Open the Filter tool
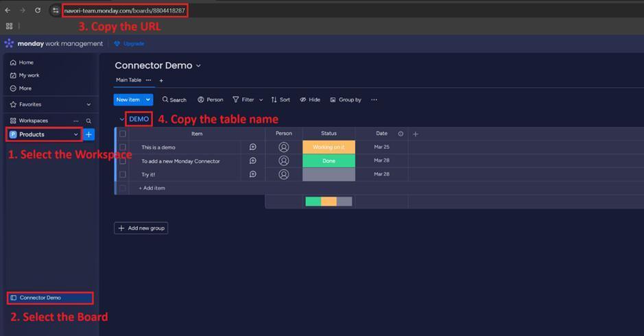 click(x=243, y=100)
